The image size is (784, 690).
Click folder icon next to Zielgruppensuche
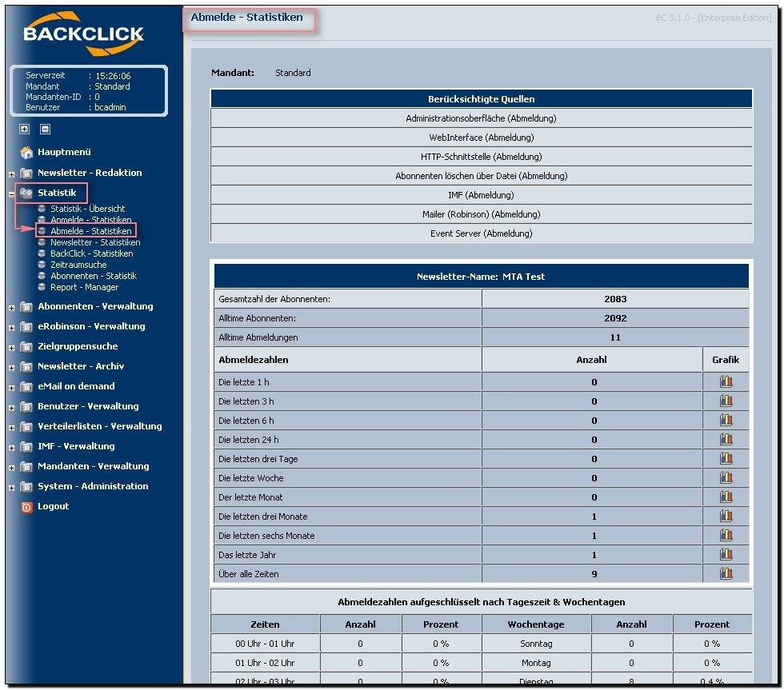tap(26, 347)
